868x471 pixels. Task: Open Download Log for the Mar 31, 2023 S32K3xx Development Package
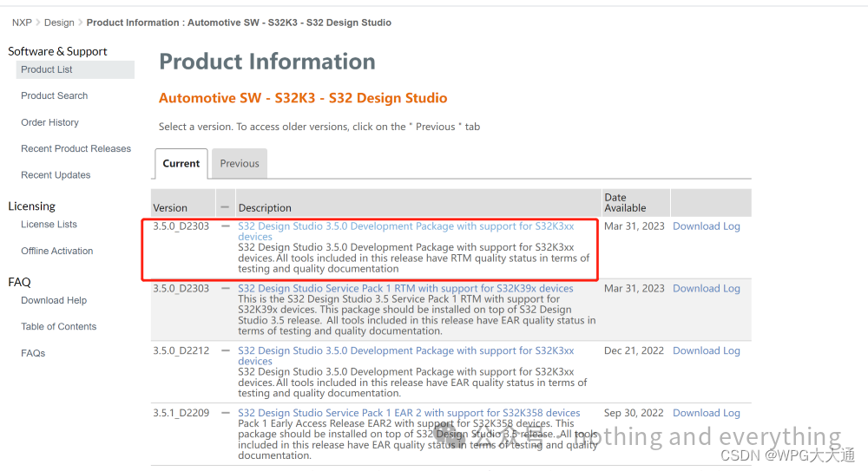click(x=707, y=226)
